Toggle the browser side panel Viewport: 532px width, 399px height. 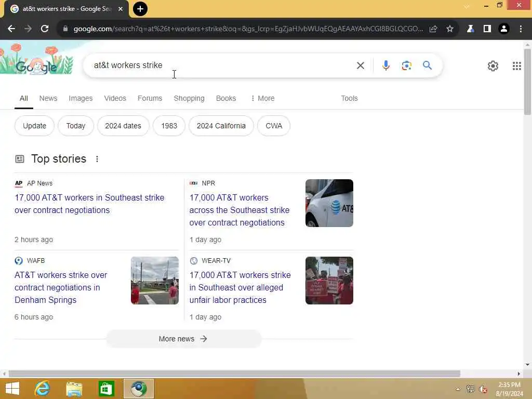pos(487,29)
